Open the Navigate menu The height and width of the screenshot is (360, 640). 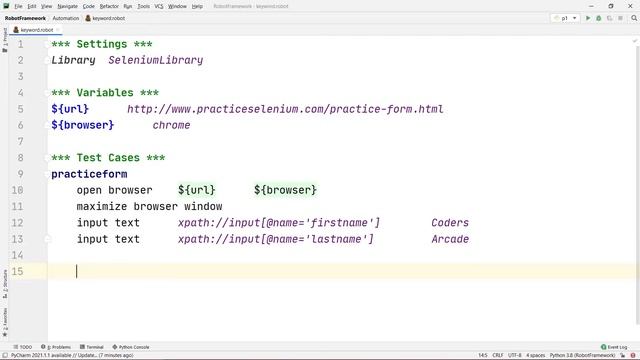[67, 7]
